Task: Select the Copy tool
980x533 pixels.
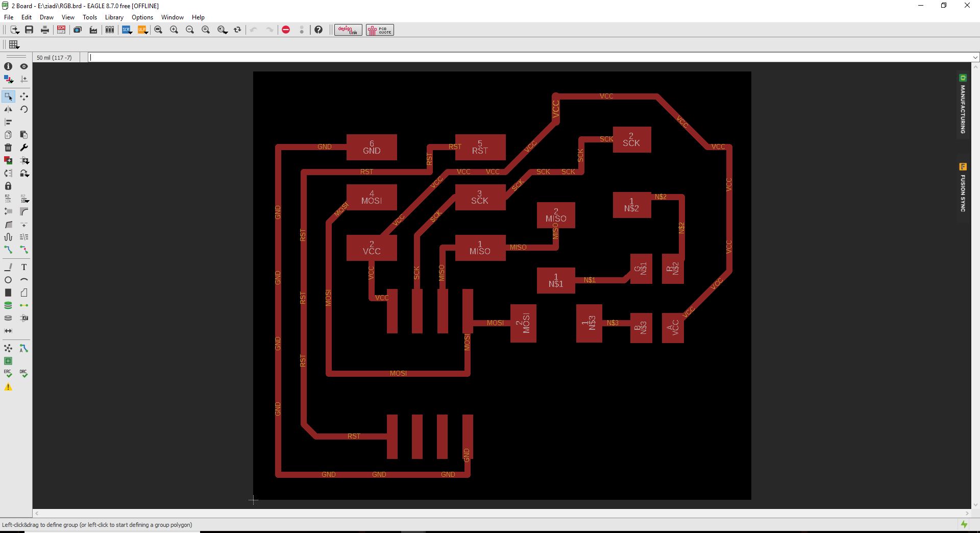Action: point(8,135)
